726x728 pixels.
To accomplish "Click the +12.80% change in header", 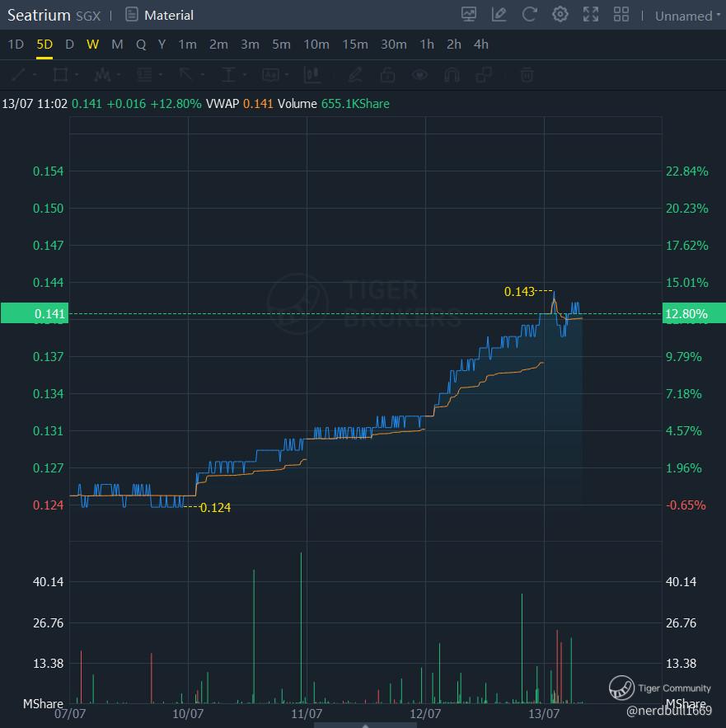I will point(176,104).
